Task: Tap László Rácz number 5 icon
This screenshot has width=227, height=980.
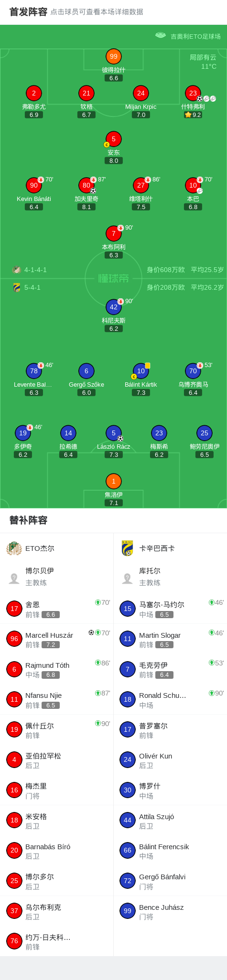Action: tap(113, 433)
